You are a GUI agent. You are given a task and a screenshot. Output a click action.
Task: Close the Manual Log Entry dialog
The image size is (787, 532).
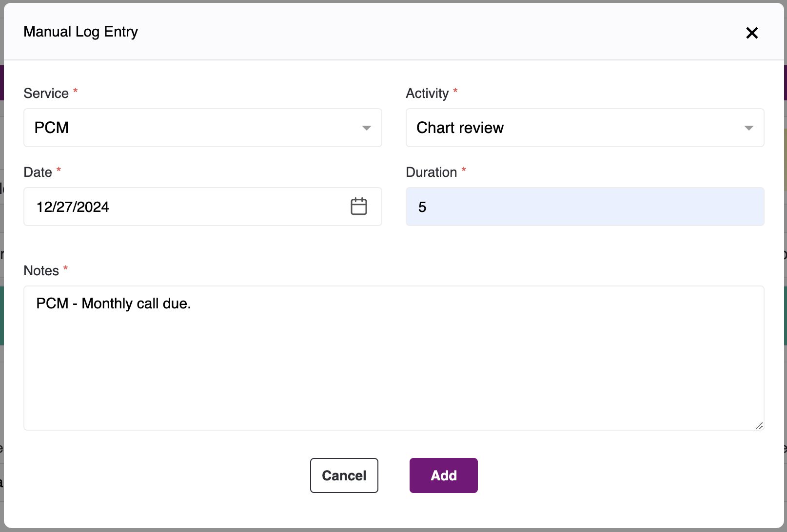[x=752, y=33]
